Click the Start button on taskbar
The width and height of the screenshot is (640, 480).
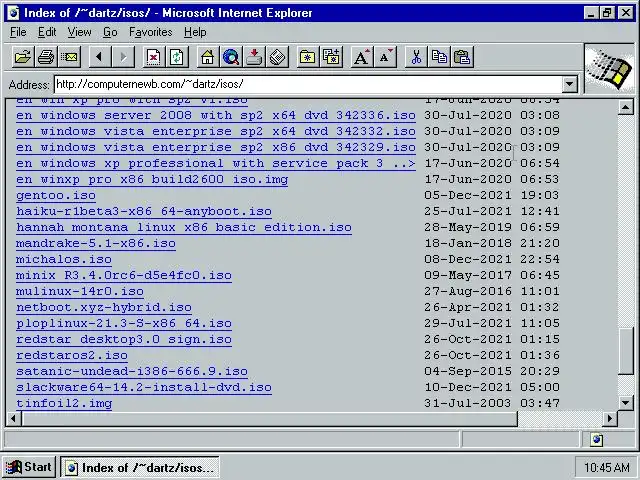pos(29,467)
